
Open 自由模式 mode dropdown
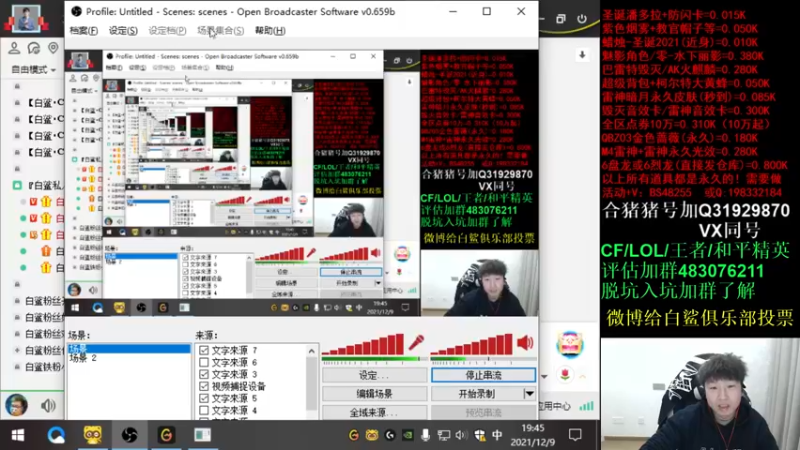point(34,69)
